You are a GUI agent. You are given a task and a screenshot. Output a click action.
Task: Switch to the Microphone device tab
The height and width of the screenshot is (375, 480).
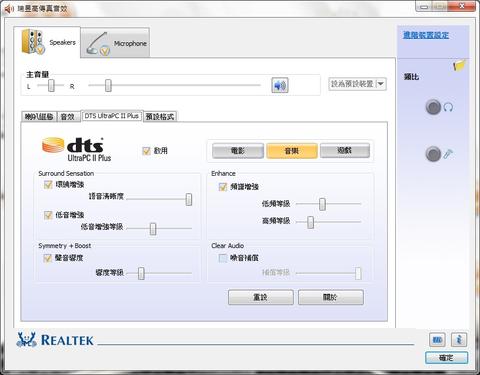[x=115, y=43]
